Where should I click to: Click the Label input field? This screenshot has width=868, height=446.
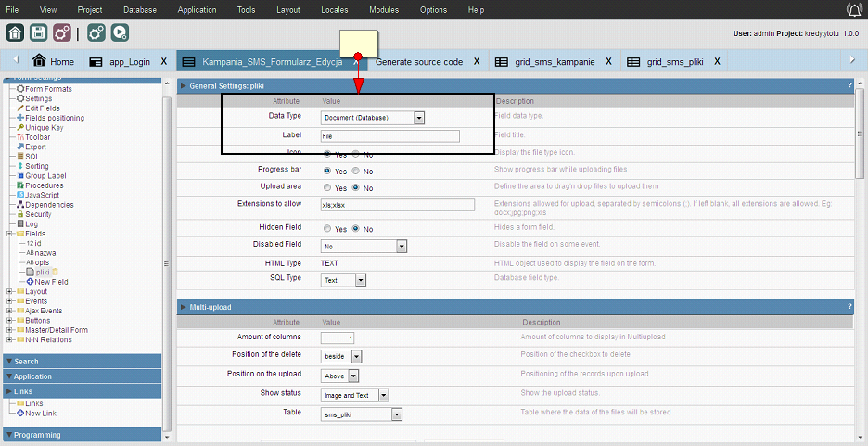click(390, 136)
